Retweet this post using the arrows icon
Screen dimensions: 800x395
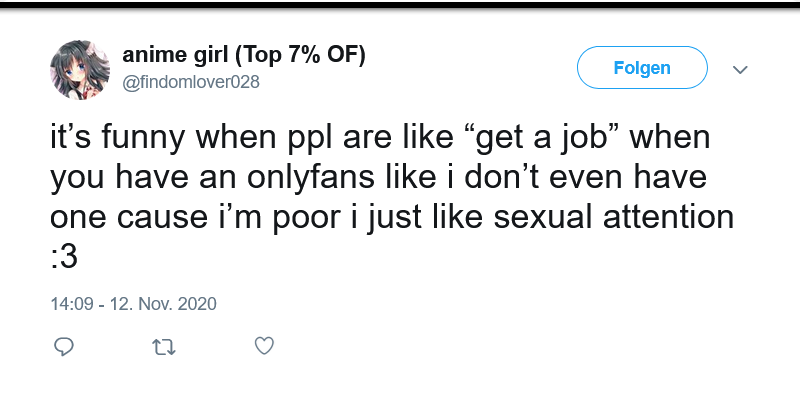tap(164, 348)
